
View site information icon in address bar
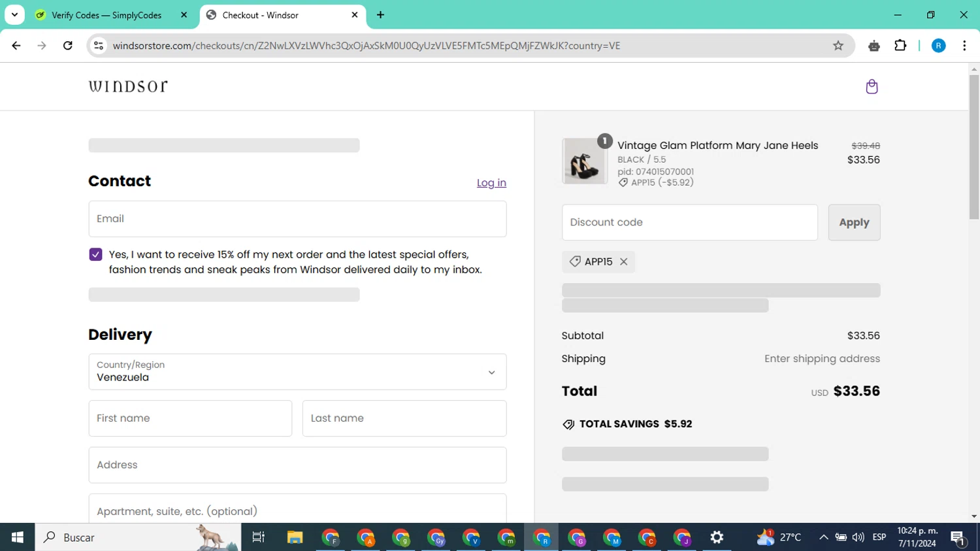coord(99,46)
